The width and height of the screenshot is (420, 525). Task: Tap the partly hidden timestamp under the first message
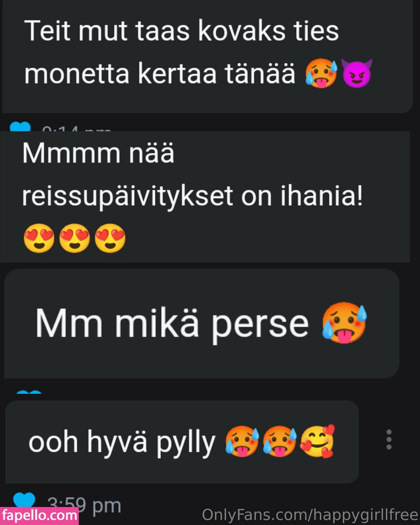click(x=77, y=128)
